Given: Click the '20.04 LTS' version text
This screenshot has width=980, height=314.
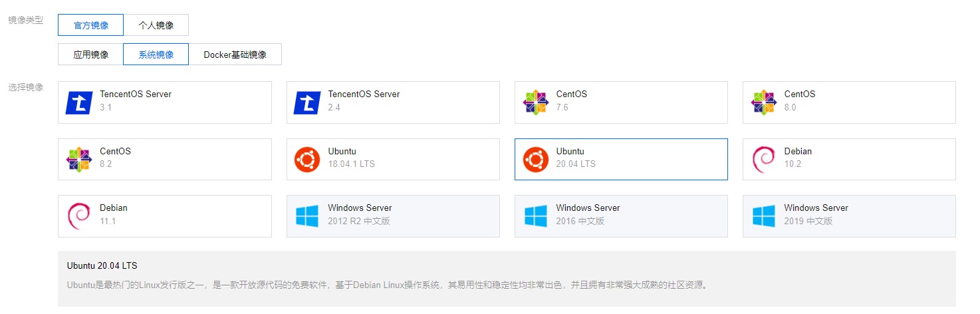Looking at the screenshot, I should click(576, 164).
